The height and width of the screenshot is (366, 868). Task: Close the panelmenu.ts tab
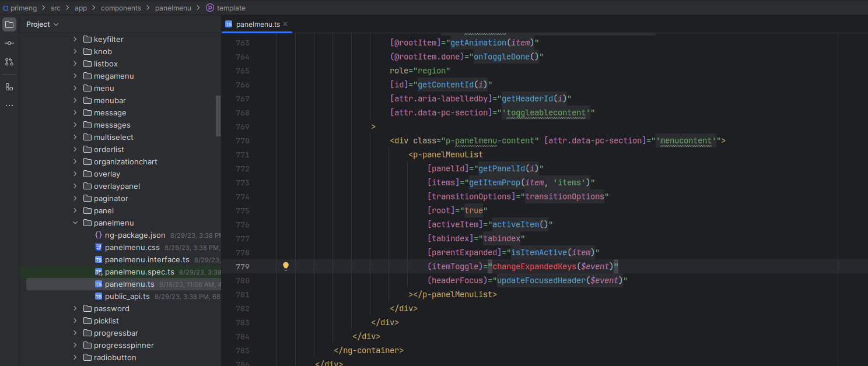(x=285, y=24)
